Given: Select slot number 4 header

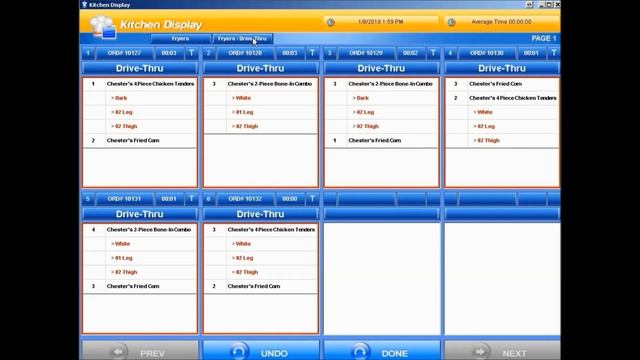Looking at the screenshot, I should point(450,53).
